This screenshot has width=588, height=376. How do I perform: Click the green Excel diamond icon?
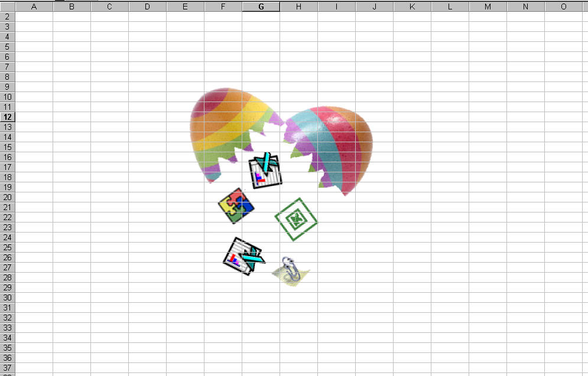point(296,220)
